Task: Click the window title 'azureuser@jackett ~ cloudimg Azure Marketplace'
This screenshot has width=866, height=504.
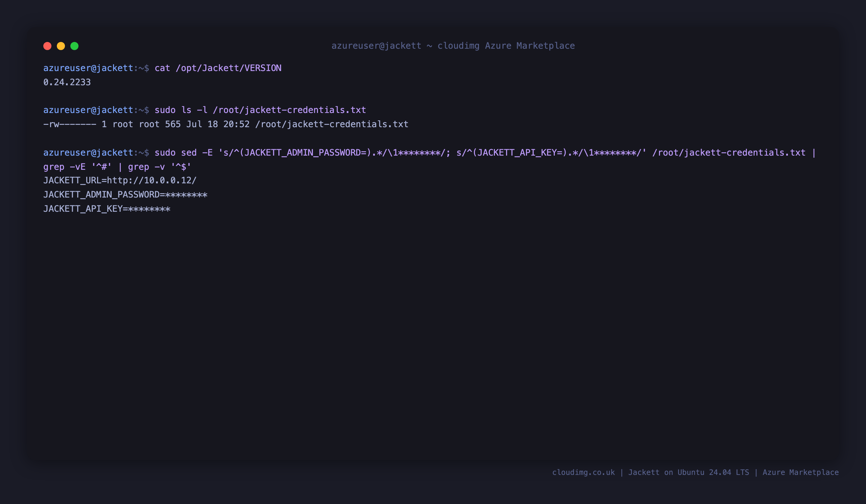Action: [x=453, y=46]
